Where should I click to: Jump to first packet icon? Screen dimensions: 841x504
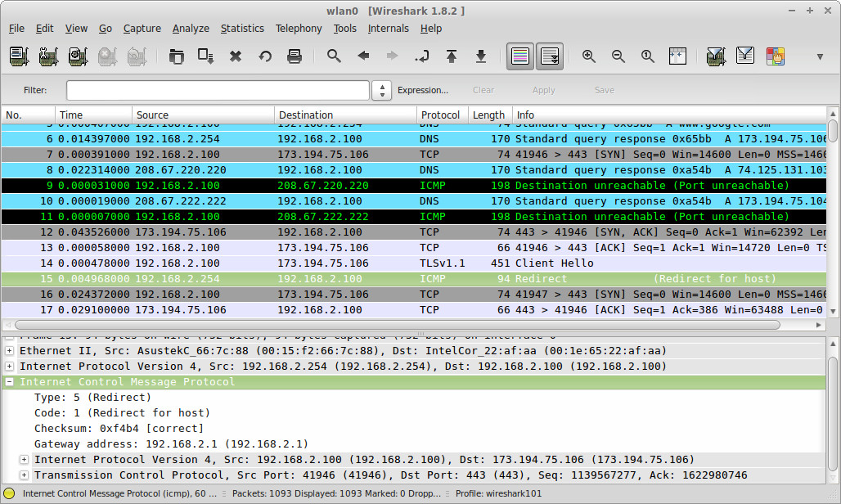(x=452, y=56)
